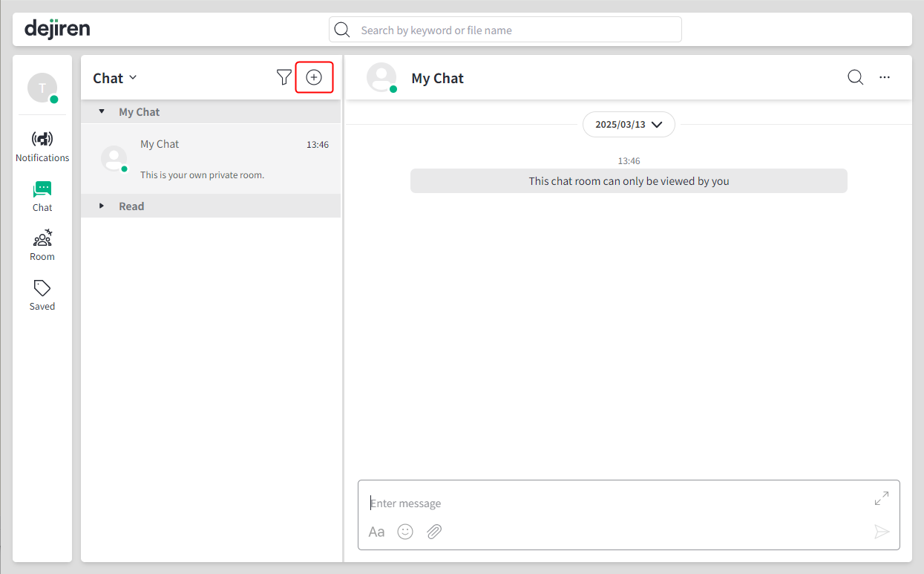This screenshot has width=924, height=574.
Task: Collapse the My Chat section
Action: point(102,111)
